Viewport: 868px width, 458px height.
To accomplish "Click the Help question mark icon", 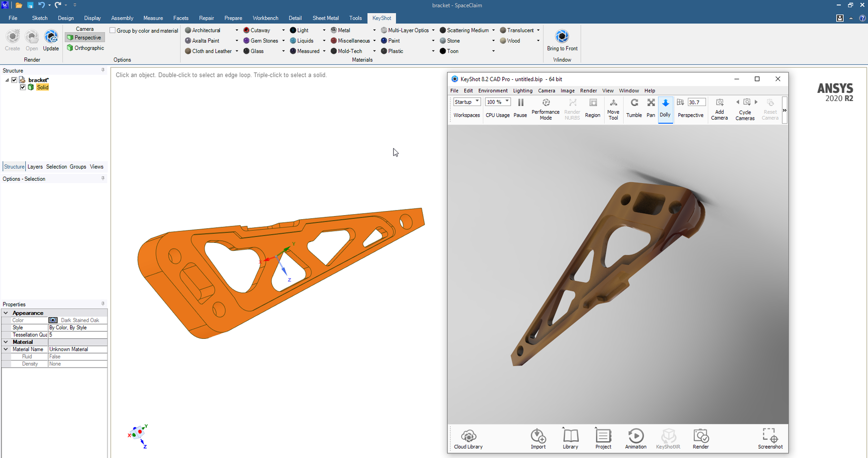I will pos(862,18).
